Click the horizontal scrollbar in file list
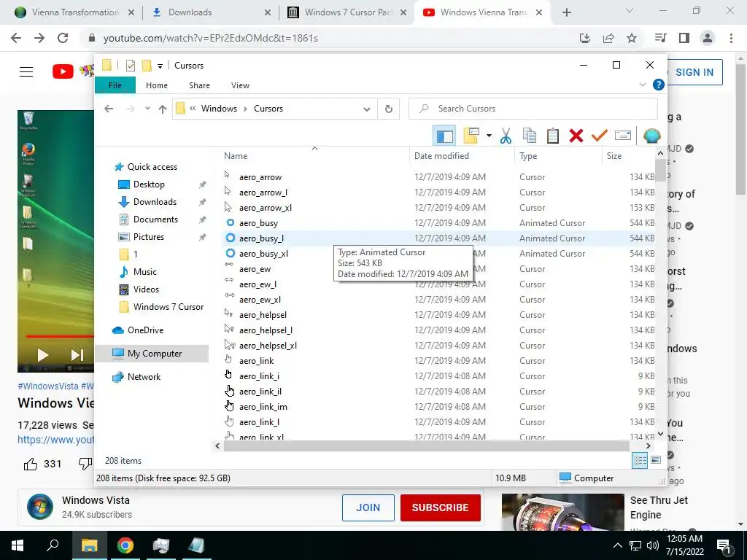This screenshot has height=560, width=747. point(426,446)
